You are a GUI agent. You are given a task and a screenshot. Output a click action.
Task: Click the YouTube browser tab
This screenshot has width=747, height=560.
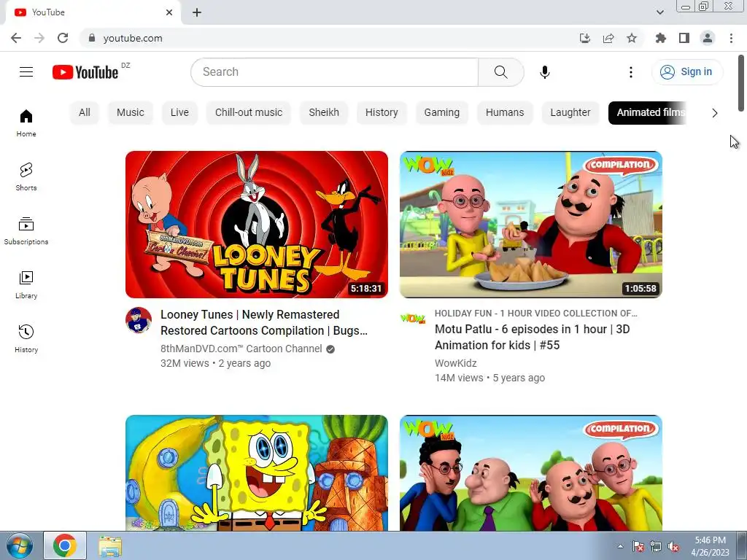point(93,12)
